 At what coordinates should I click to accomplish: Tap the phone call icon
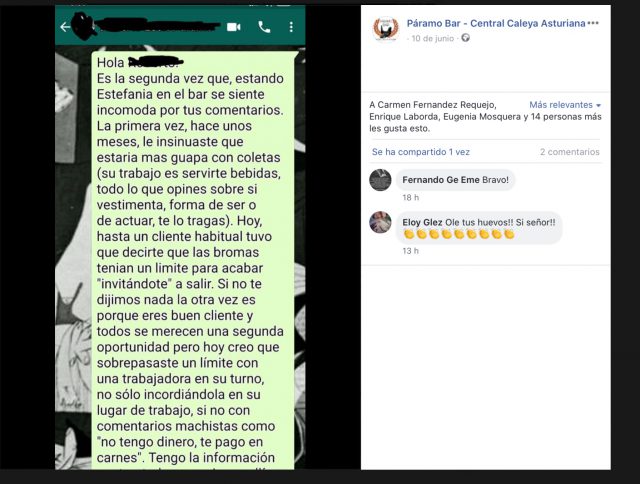point(264,27)
